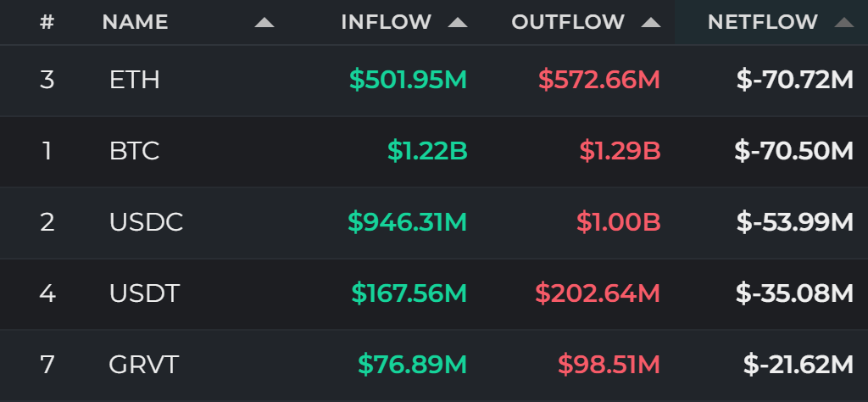The image size is (868, 402).
Task: Click the NAME column header label
Action: (135, 22)
